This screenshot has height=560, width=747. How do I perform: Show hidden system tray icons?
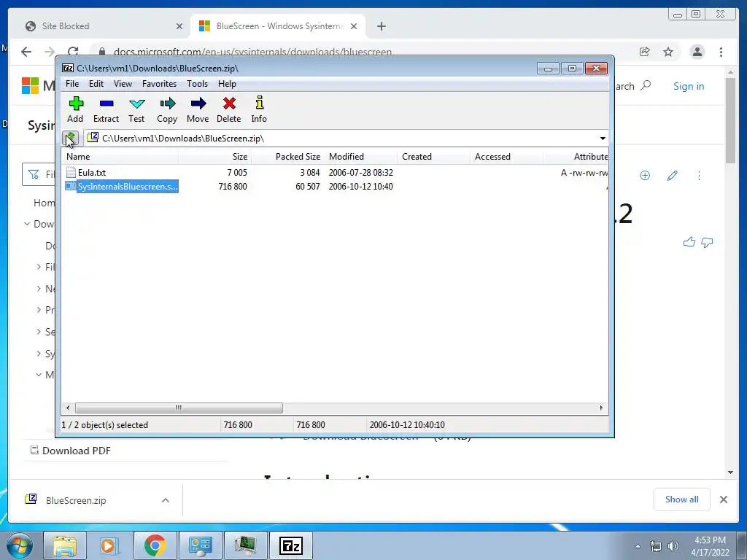(638, 546)
